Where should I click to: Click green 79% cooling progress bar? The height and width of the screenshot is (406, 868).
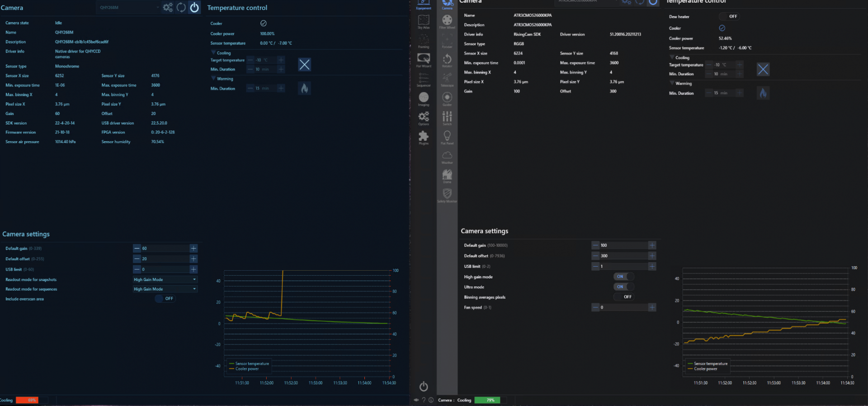(491, 400)
